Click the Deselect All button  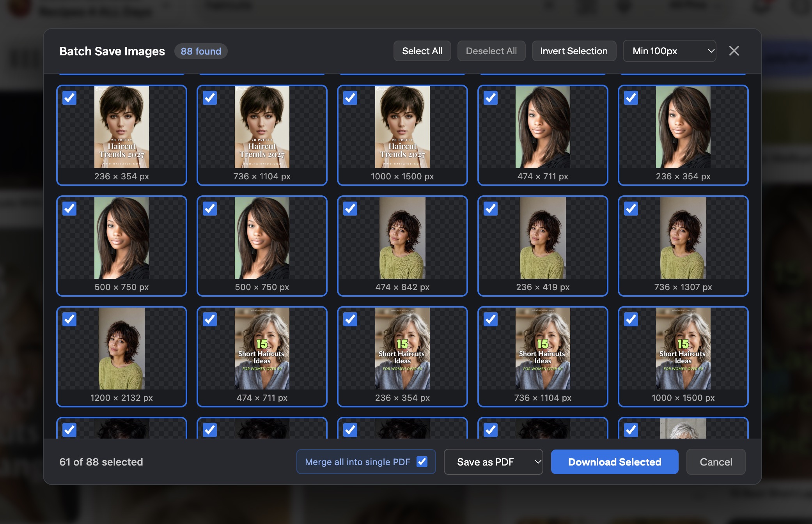tap(491, 51)
